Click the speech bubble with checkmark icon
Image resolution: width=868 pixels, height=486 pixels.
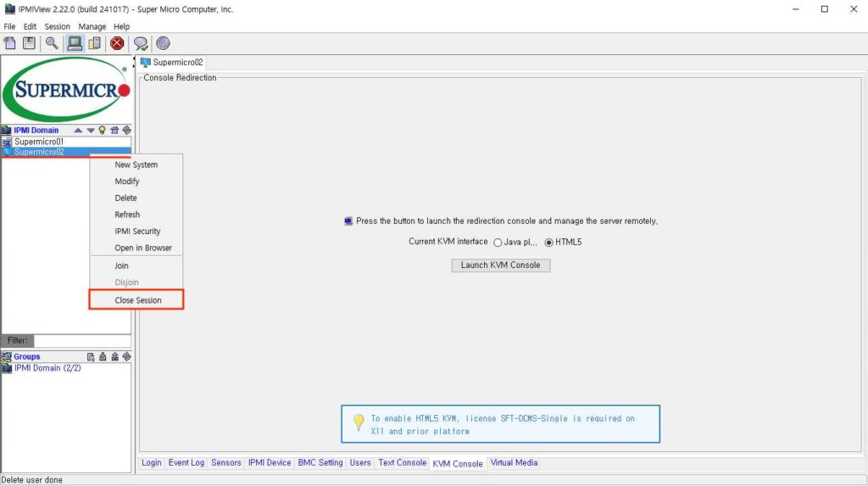(141, 43)
